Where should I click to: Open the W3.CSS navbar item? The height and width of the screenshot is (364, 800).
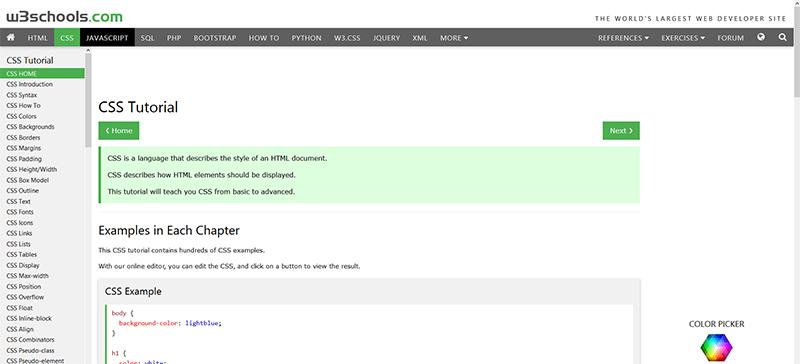[x=347, y=38]
